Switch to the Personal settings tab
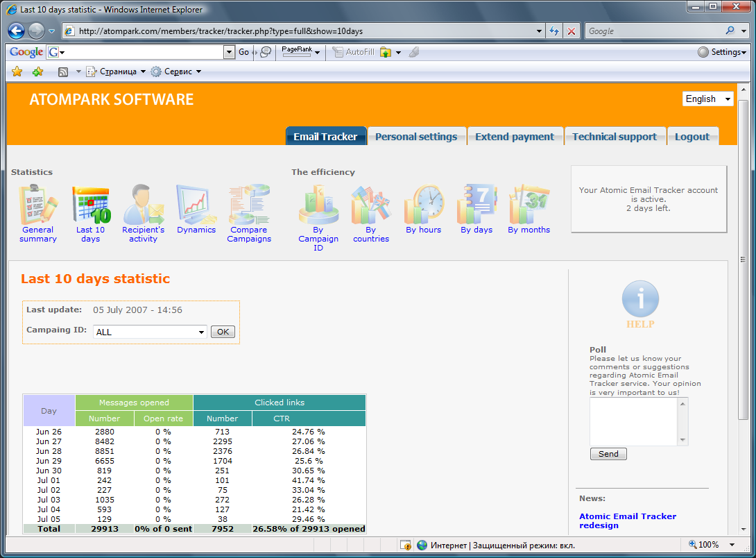 (x=416, y=137)
